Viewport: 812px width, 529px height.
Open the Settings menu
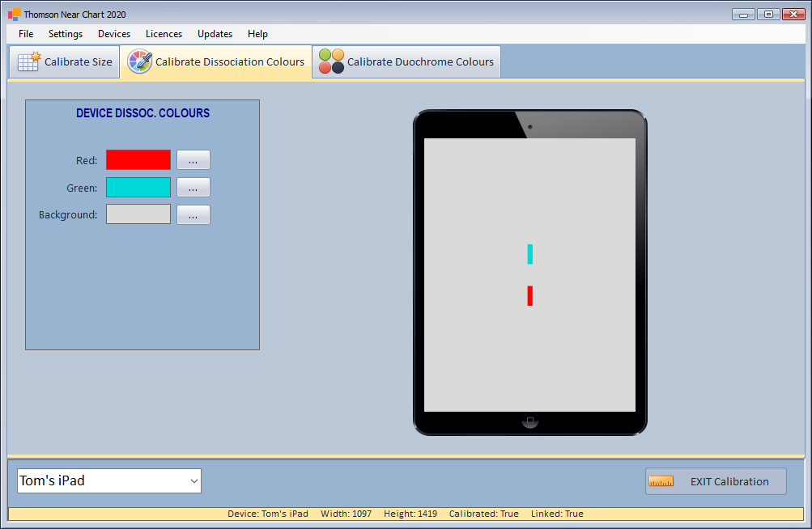pyautogui.click(x=66, y=34)
